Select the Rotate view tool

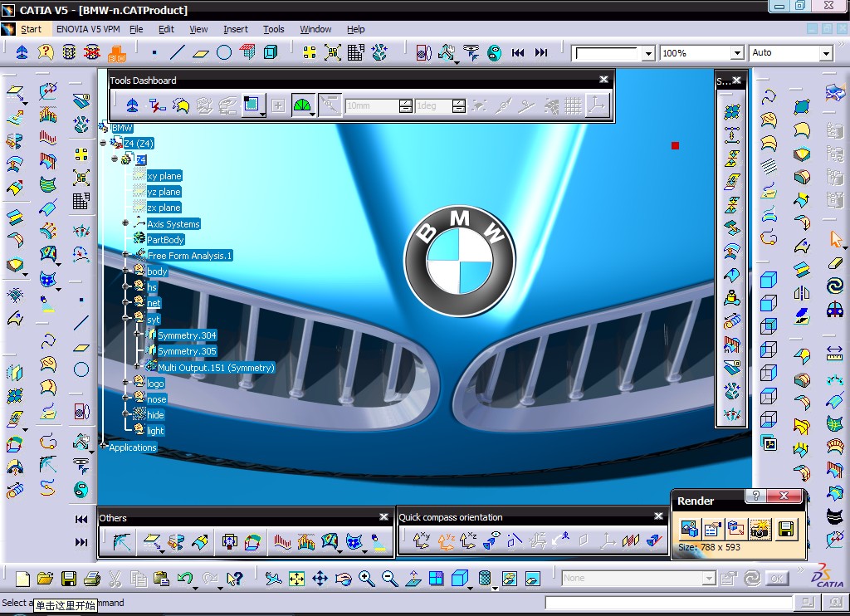[343, 579]
